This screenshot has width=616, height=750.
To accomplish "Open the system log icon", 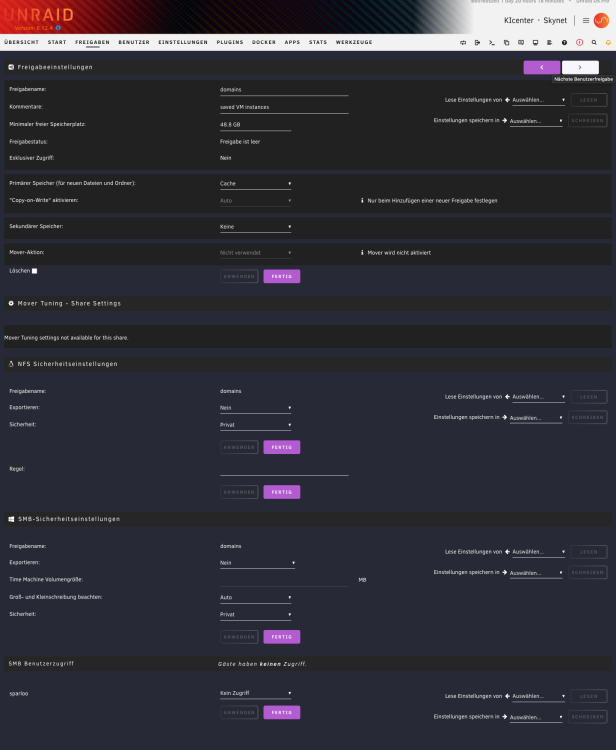I will tap(550, 43).
